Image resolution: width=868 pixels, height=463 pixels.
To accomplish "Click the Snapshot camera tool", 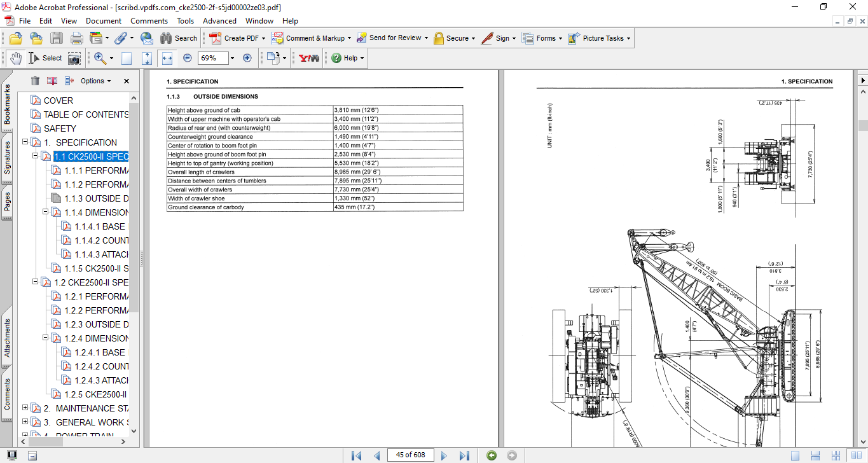I will [74, 58].
